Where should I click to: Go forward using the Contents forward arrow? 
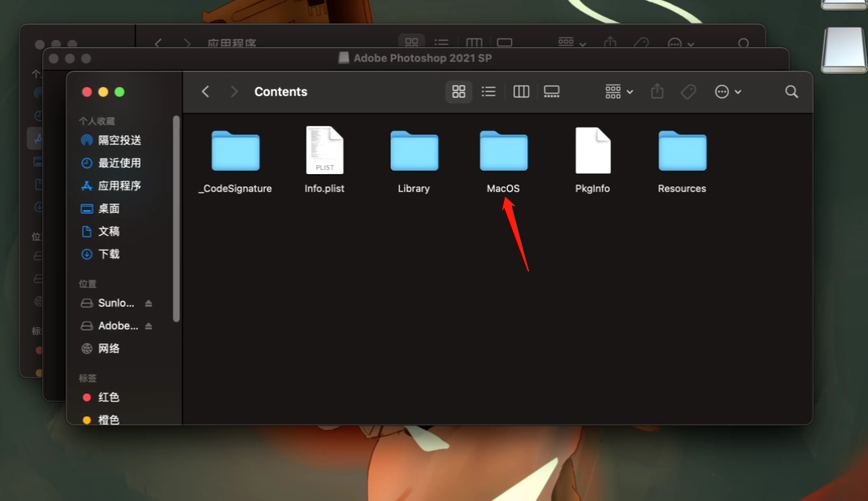[x=233, y=91]
